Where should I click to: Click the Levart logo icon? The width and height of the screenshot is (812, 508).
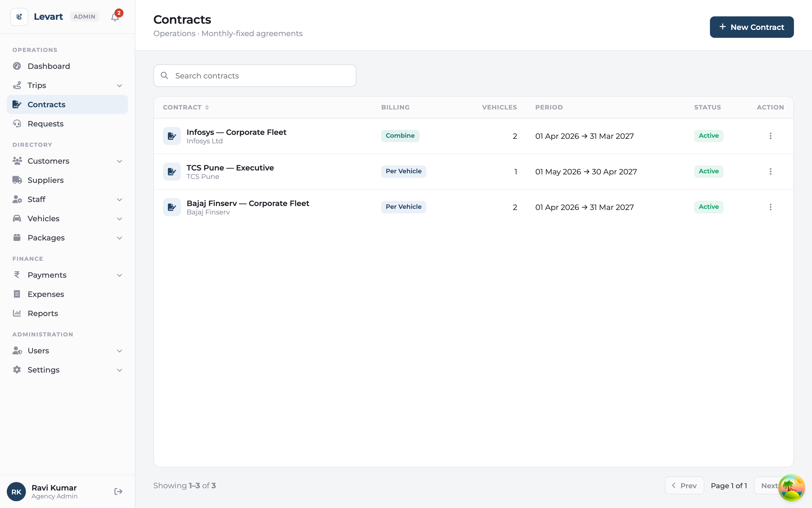coord(19,17)
